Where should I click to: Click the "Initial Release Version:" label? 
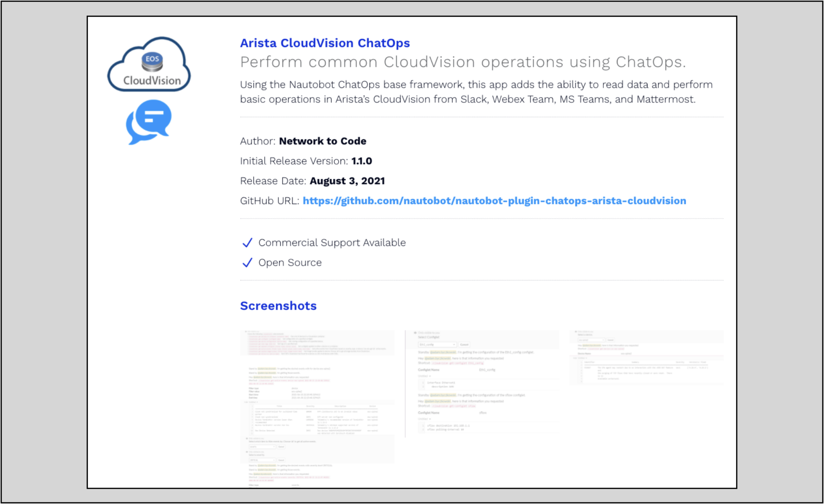click(x=294, y=161)
